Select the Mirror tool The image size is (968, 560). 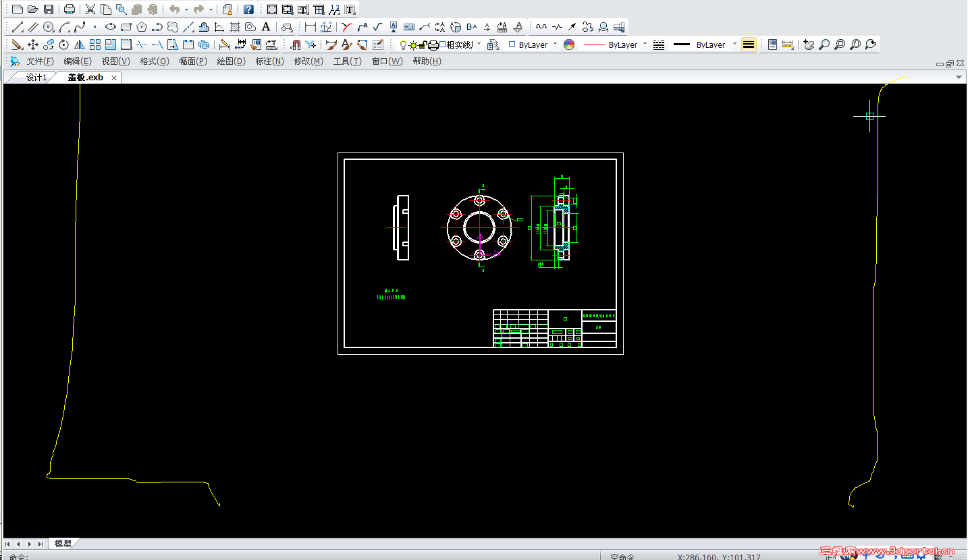click(x=80, y=45)
